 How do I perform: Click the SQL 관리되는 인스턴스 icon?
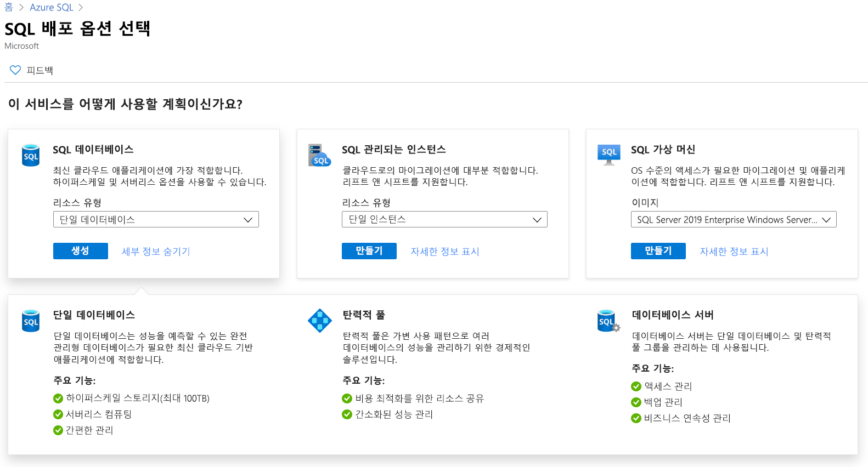320,155
